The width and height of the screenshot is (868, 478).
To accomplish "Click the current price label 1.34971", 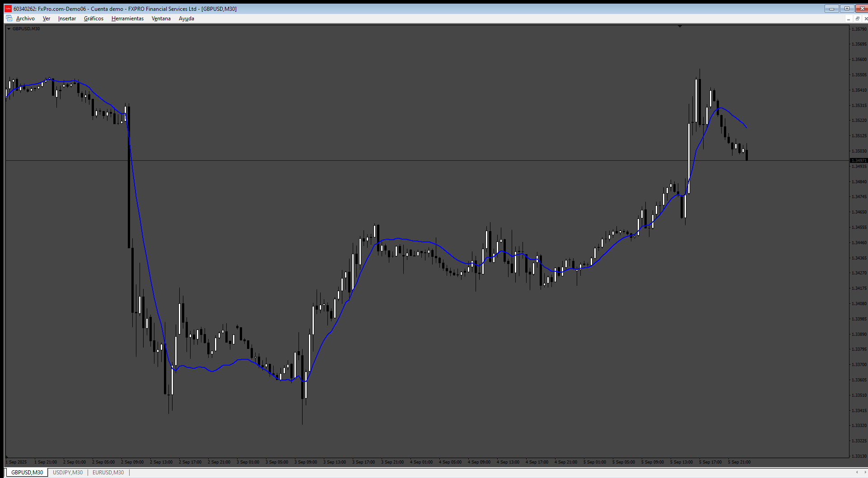I will (859, 161).
